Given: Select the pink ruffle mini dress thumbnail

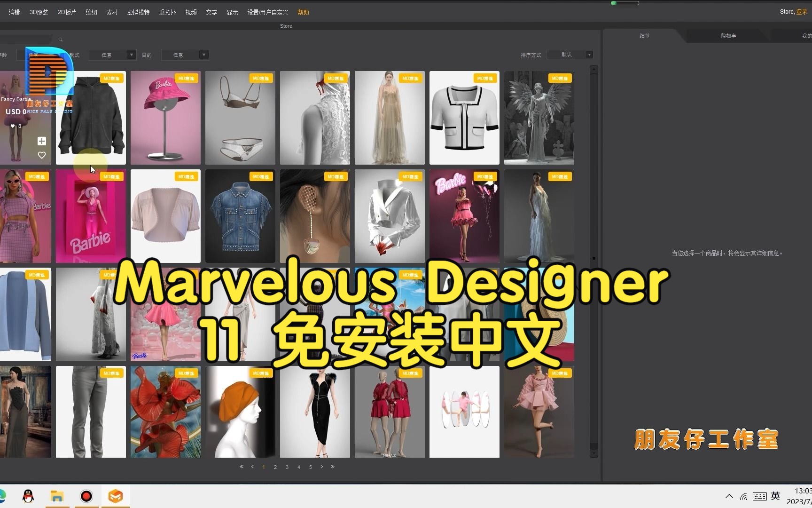Looking at the screenshot, I should tap(539, 412).
